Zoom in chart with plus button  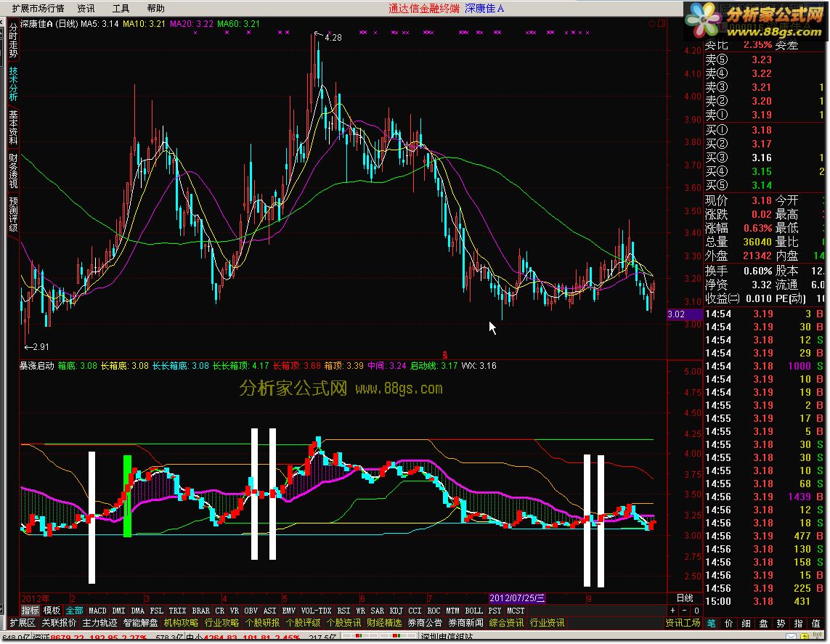coord(673,611)
